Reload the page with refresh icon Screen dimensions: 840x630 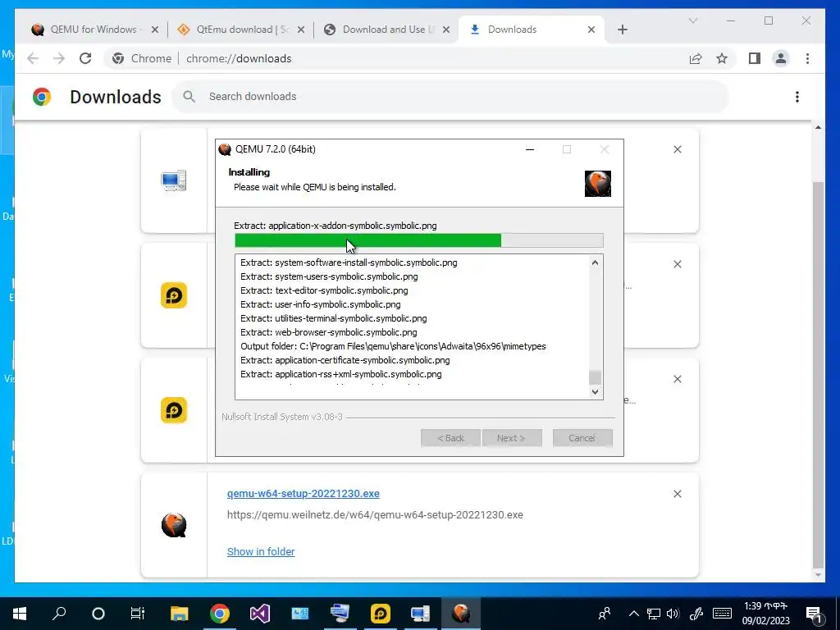pos(85,58)
